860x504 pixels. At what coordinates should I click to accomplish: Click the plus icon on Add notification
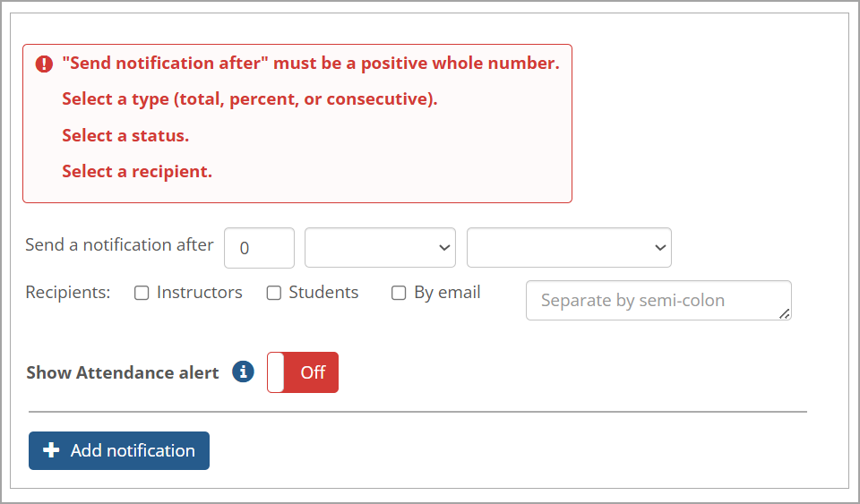click(51, 450)
